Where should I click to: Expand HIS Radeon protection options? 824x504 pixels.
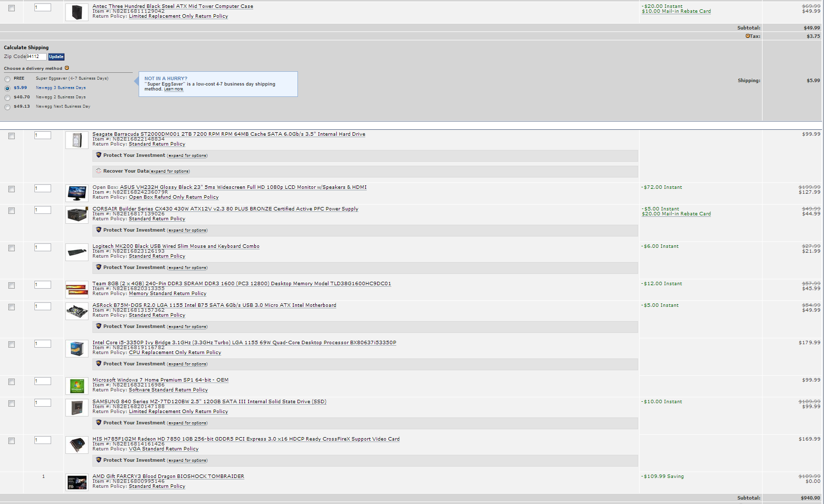pos(187,460)
